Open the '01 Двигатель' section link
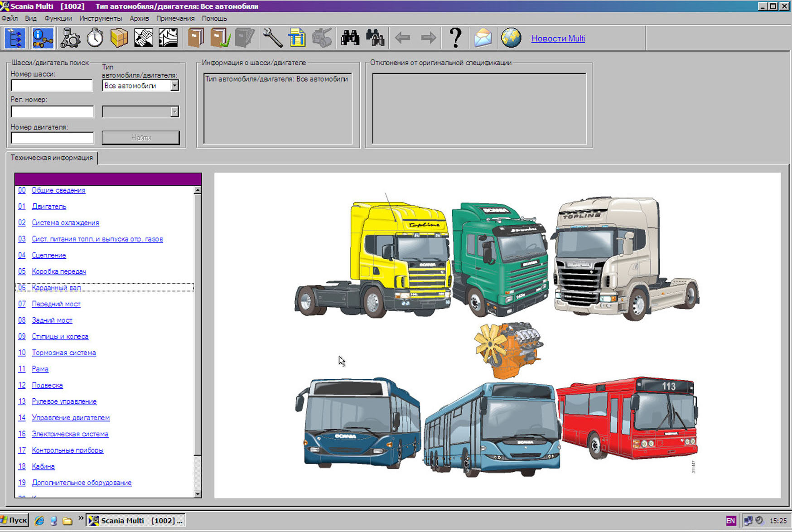 48,207
